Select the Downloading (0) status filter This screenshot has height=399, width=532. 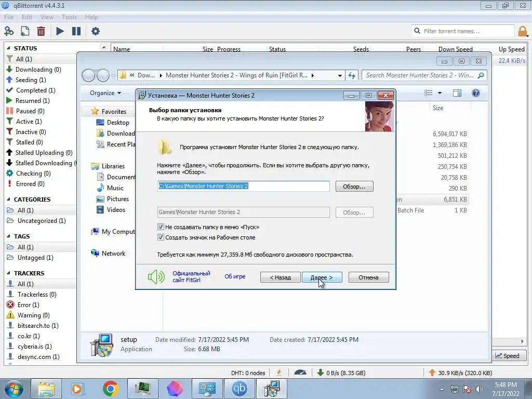(x=38, y=69)
